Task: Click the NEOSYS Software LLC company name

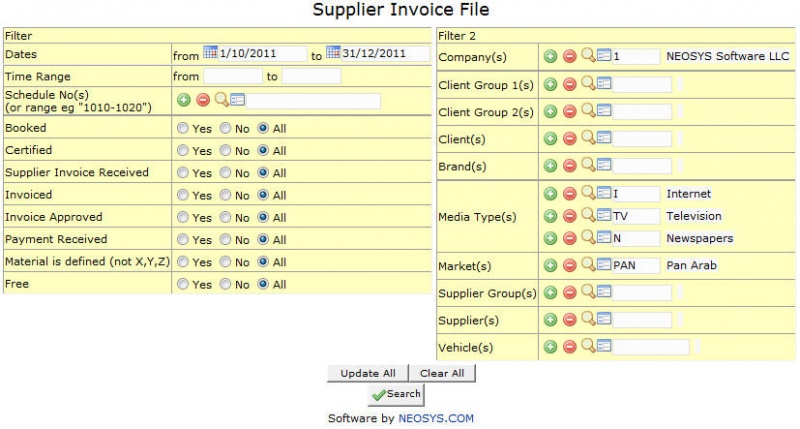Action: click(x=728, y=56)
